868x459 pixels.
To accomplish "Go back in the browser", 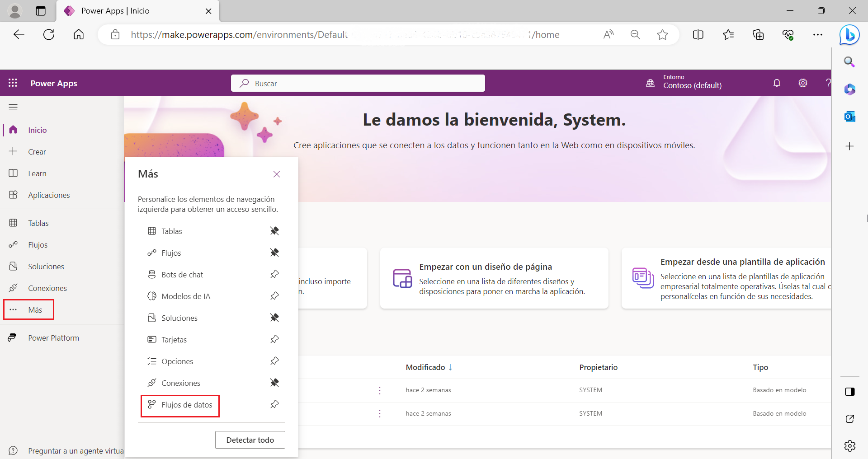I will (19, 34).
